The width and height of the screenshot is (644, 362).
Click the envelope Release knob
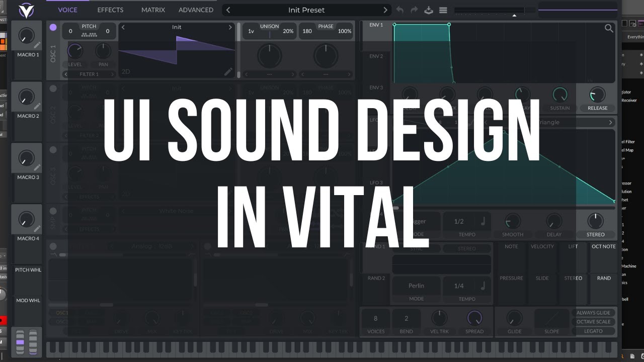[x=597, y=95]
